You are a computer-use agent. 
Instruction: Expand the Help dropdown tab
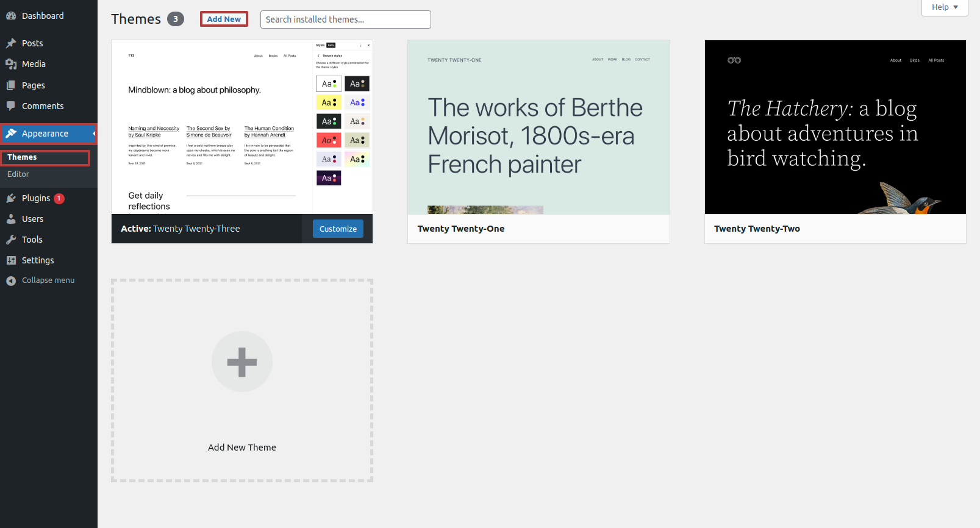pos(944,7)
